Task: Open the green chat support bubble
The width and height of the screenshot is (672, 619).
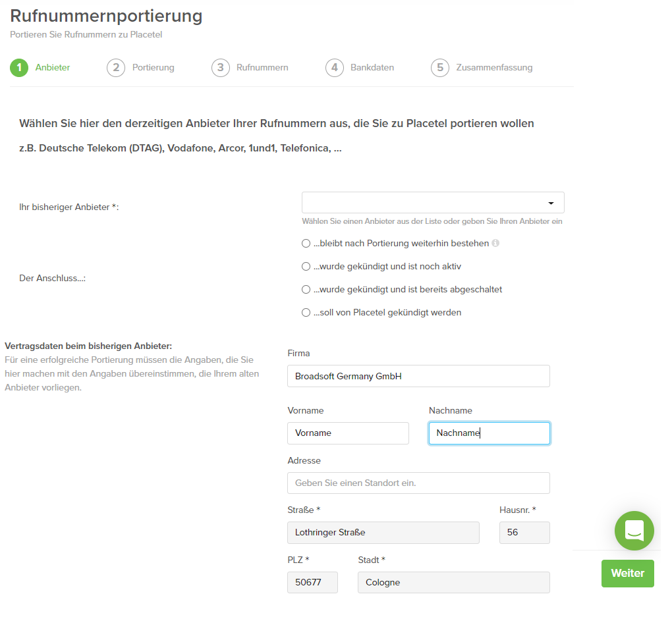Action: [x=634, y=530]
